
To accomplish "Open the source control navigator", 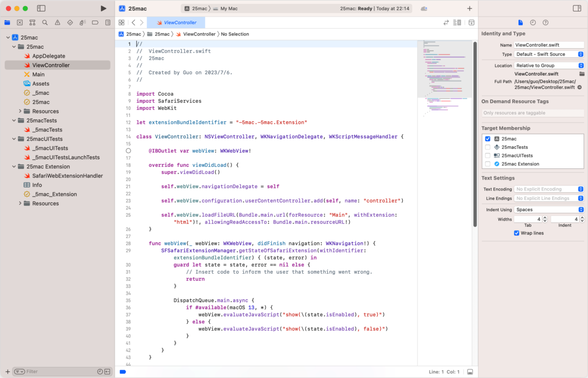I will pos(20,23).
